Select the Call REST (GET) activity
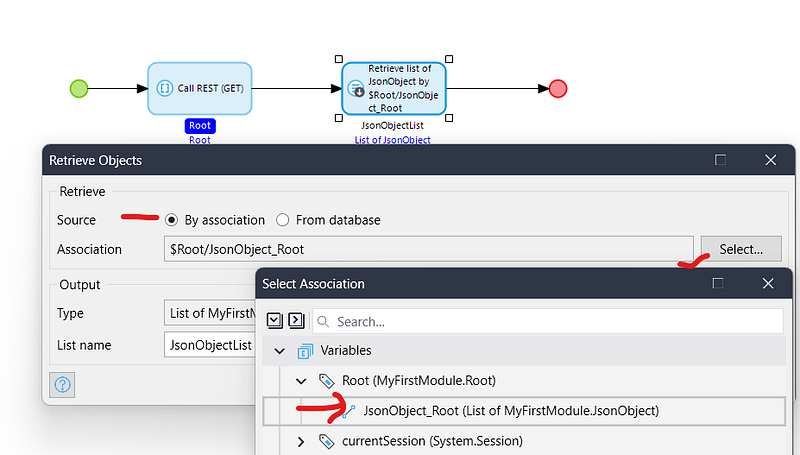Screen dimensions: 800x455 pyautogui.click(x=200, y=89)
